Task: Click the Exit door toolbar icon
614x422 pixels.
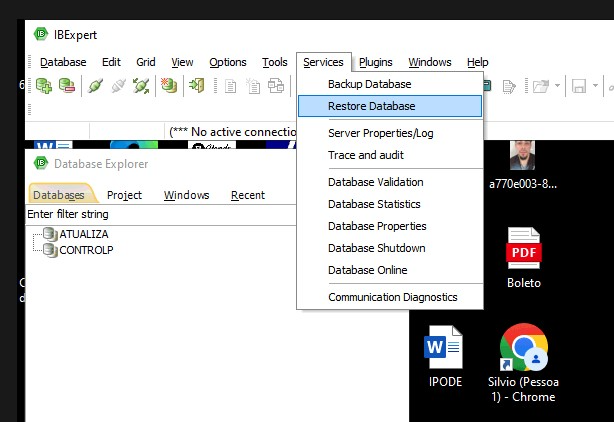Action: (197, 85)
